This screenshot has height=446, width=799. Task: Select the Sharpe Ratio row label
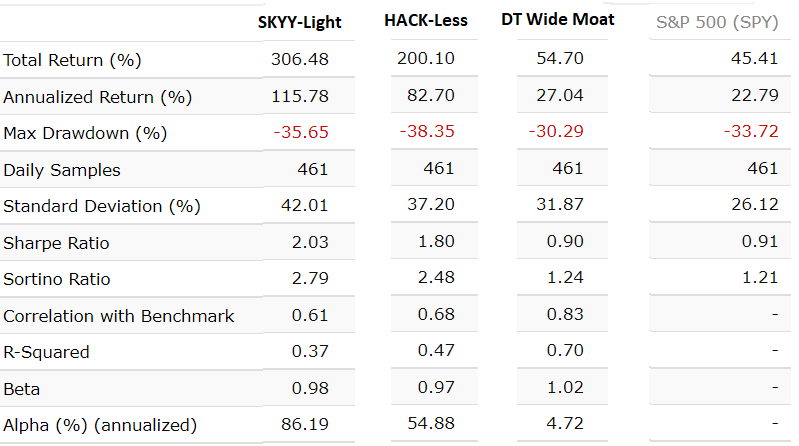tap(57, 243)
